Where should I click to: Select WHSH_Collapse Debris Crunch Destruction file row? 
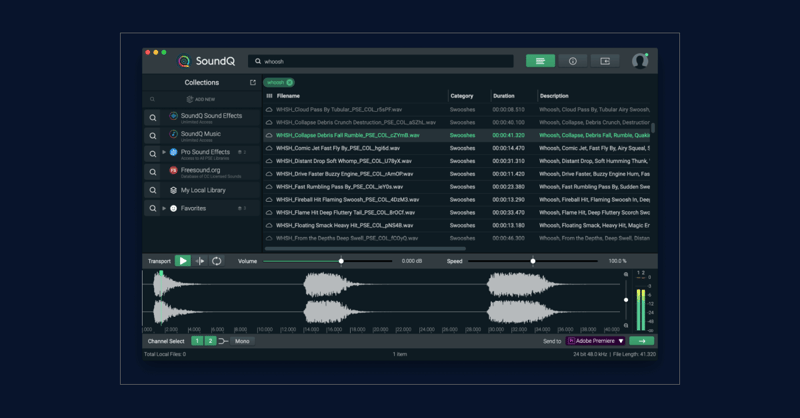click(458, 122)
